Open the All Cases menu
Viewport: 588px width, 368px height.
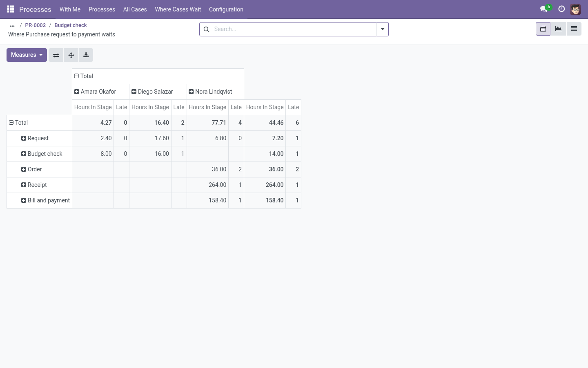click(x=135, y=9)
